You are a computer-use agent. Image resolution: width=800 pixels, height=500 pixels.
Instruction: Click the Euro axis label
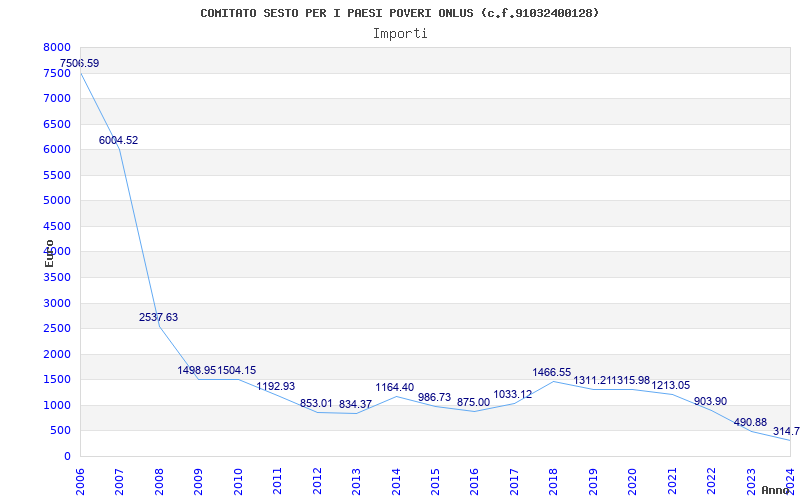point(49,253)
